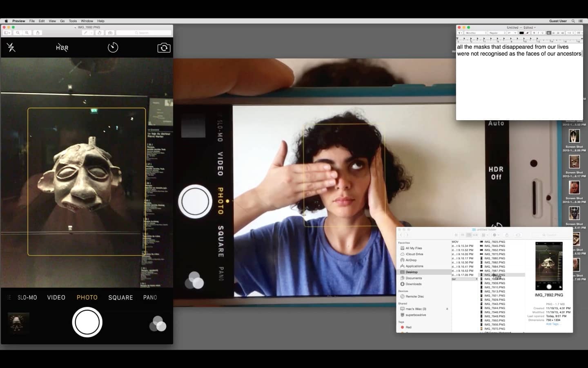Click the eject icon beside mac's iMac
The height and width of the screenshot is (368, 588).
(x=447, y=309)
